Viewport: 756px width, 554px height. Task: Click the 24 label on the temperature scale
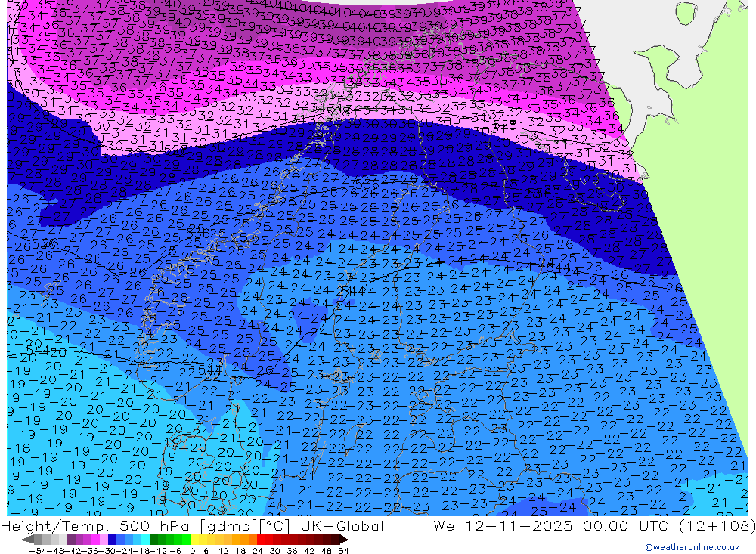pyautogui.click(x=258, y=551)
